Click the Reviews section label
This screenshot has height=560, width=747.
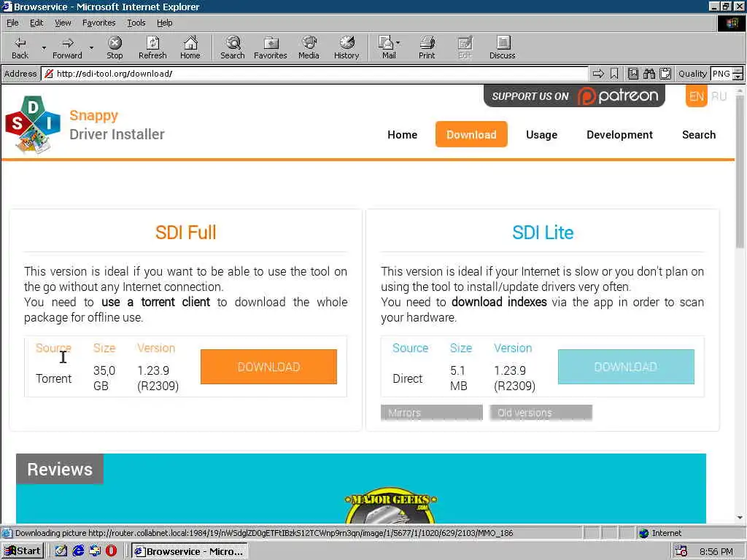(x=60, y=469)
